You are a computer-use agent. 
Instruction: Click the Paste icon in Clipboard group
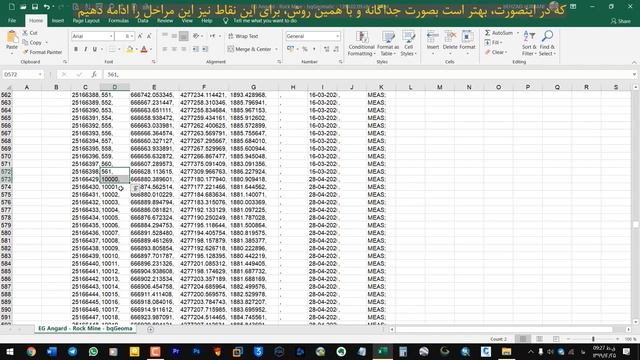[12, 38]
